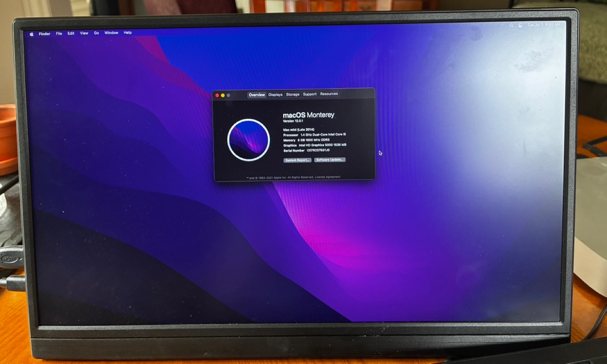Image resolution: width=607 pixels, height=364 pixels.
Task: Click the macOS Monterey title text
Action: [309, 115]
